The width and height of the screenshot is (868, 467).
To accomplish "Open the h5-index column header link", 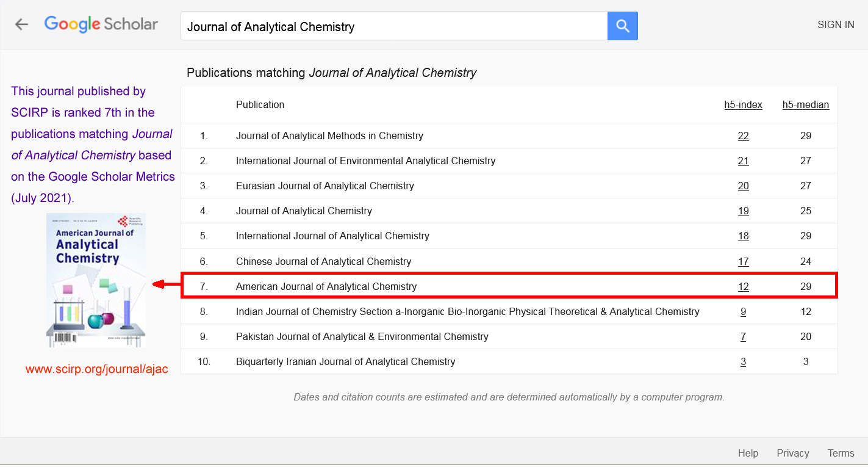I will tap(743, 105).
